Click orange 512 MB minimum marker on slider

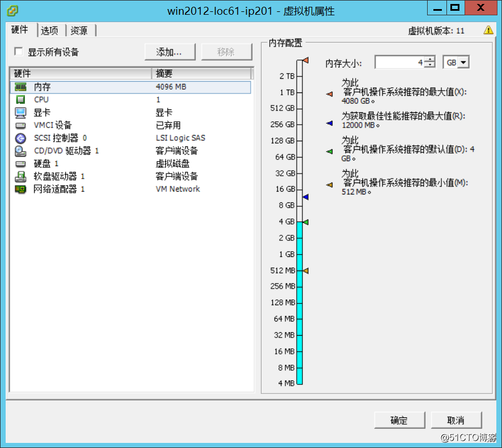[305, 271]
